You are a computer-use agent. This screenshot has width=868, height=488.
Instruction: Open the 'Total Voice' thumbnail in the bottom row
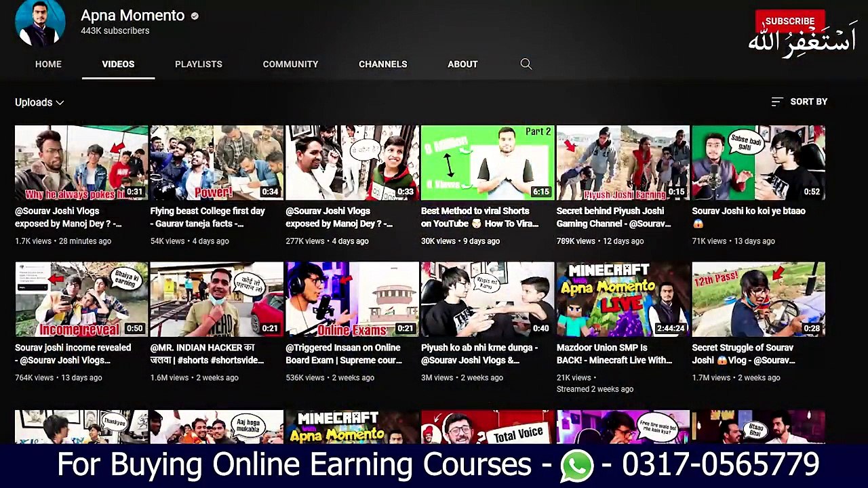[x=488, y=427]
